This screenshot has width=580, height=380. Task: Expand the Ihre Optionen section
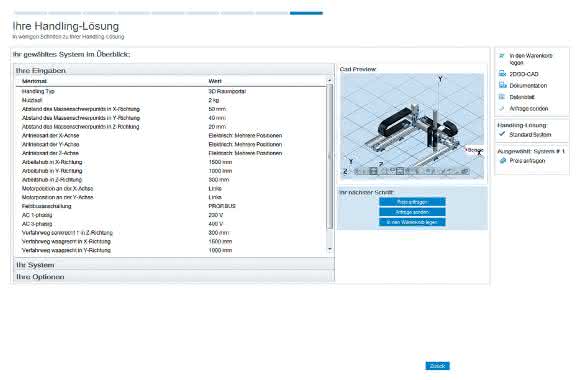point(174,277)
